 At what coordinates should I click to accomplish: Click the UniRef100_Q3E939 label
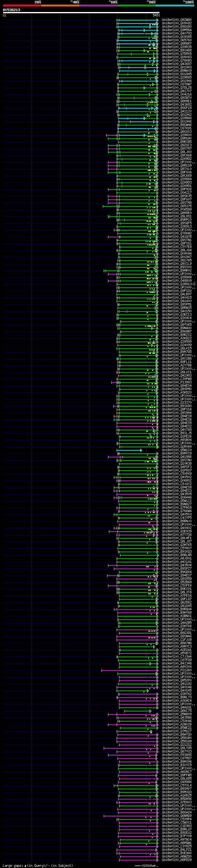tap(176, 531)
